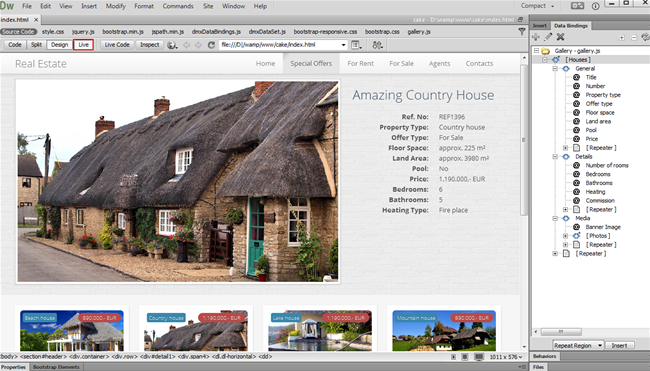650x371 pixels.
Task: Click the pencil edit icon in Data Bindings
Action: pos(548,37)
